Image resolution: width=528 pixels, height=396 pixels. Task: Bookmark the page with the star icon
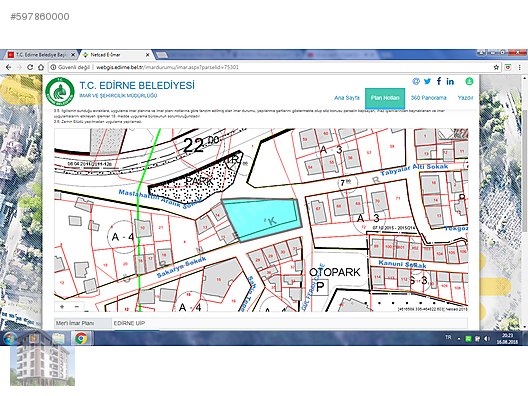pos(496,67)
